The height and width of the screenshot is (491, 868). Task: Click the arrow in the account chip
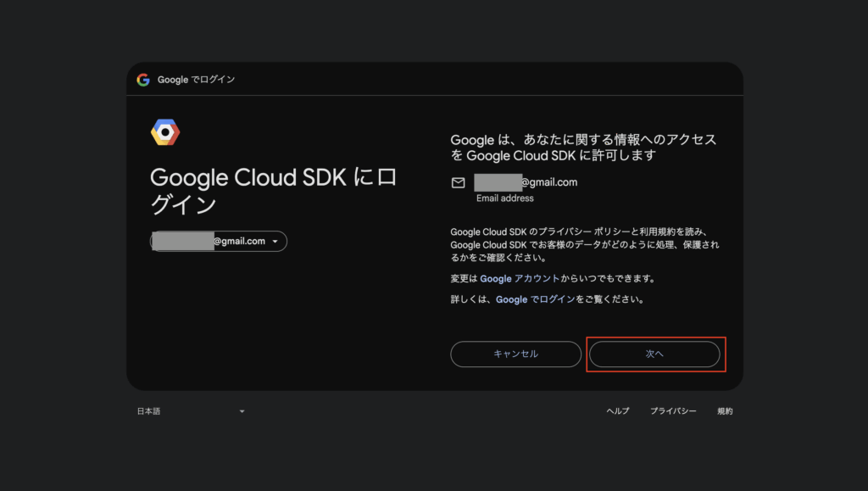[275, 242]
